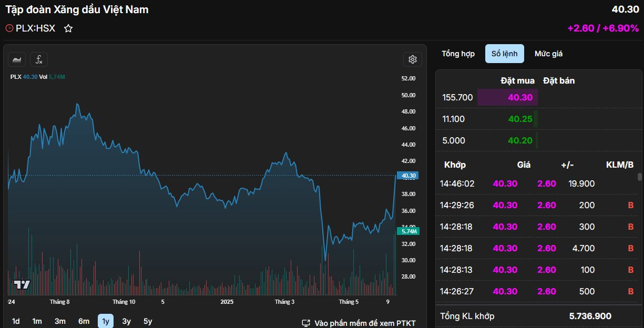Open chart settings gear icon
Screen dimensions: 644x328
pyautogui.click(x=413, y=59)
